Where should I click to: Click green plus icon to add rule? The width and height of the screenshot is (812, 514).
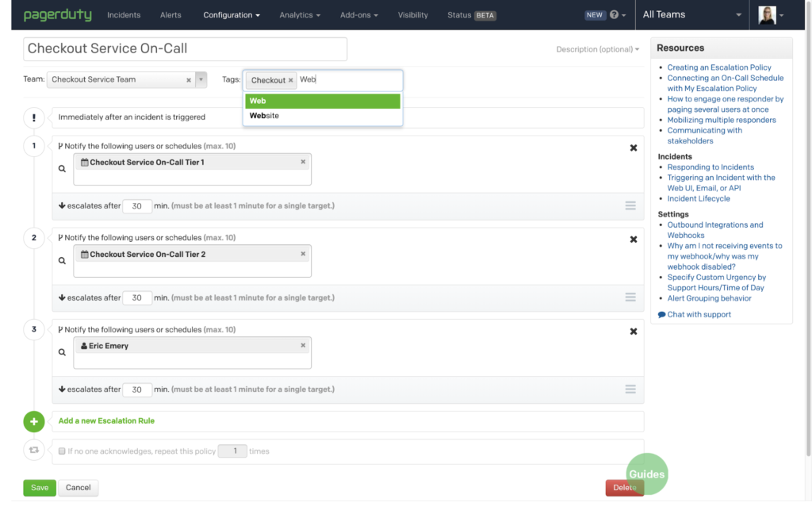tap(34, 421)
